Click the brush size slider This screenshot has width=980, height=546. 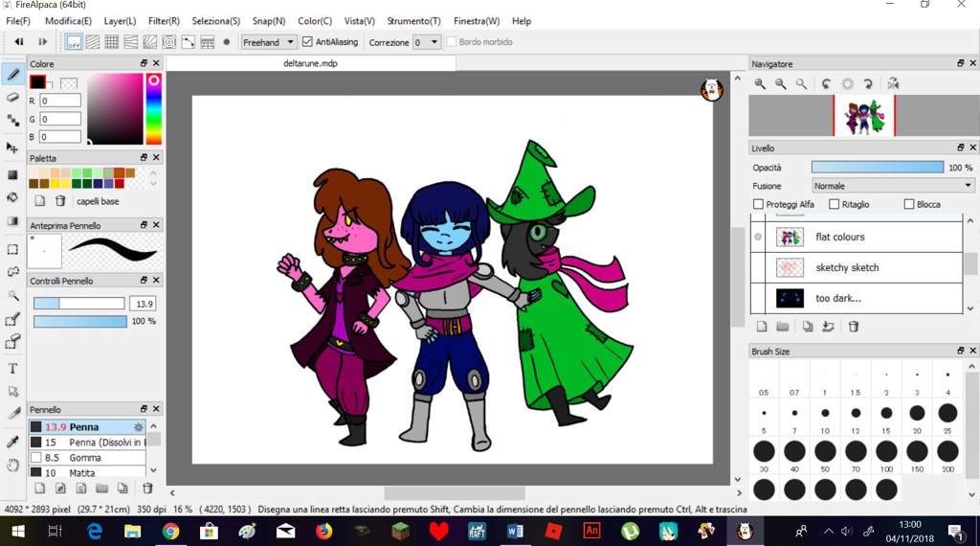[x=78, y=304]
